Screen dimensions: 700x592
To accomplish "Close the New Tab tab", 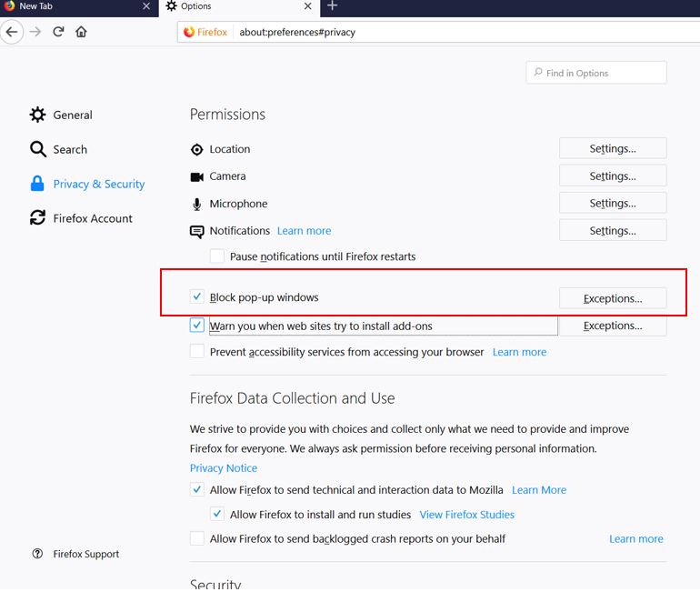I will [146, 6].
